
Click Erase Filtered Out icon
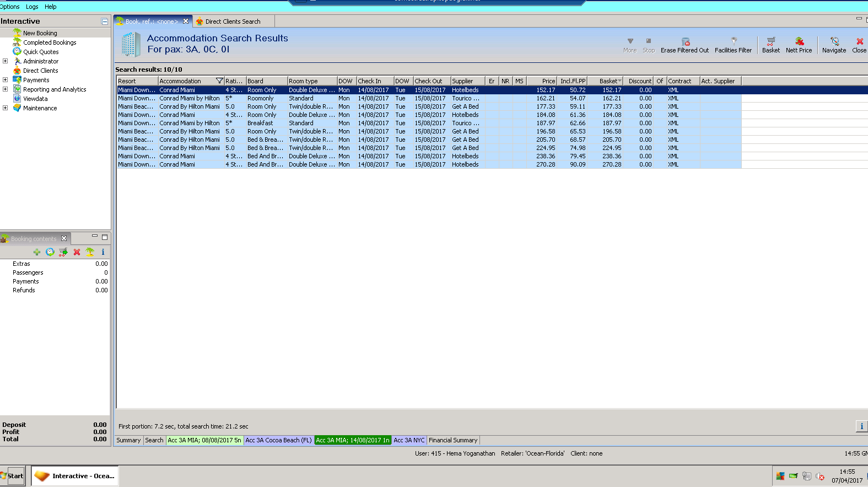tap(685, 41)
